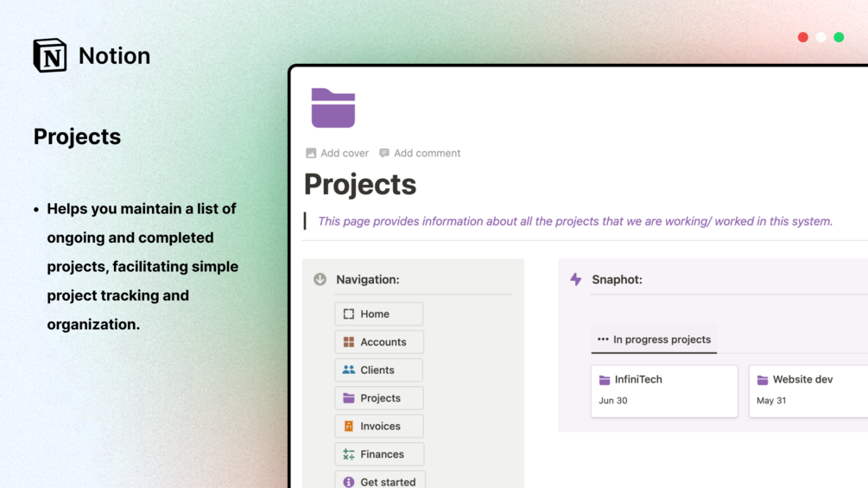Click the Jun 30 date on InfiniTech
The image size is (868, 488).
[613, 401]
